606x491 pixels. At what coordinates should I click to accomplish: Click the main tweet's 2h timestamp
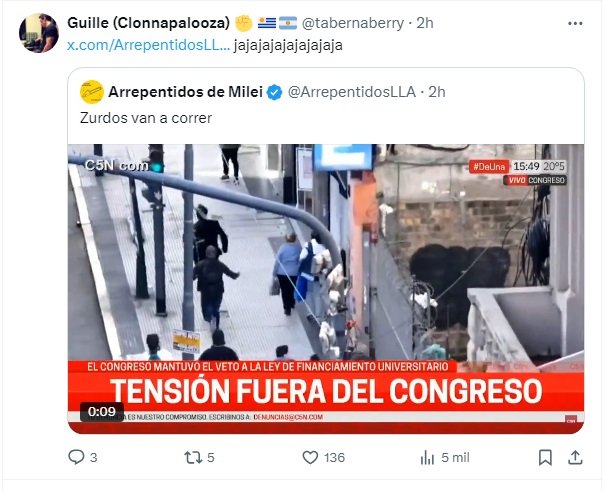tap(425, 23)
